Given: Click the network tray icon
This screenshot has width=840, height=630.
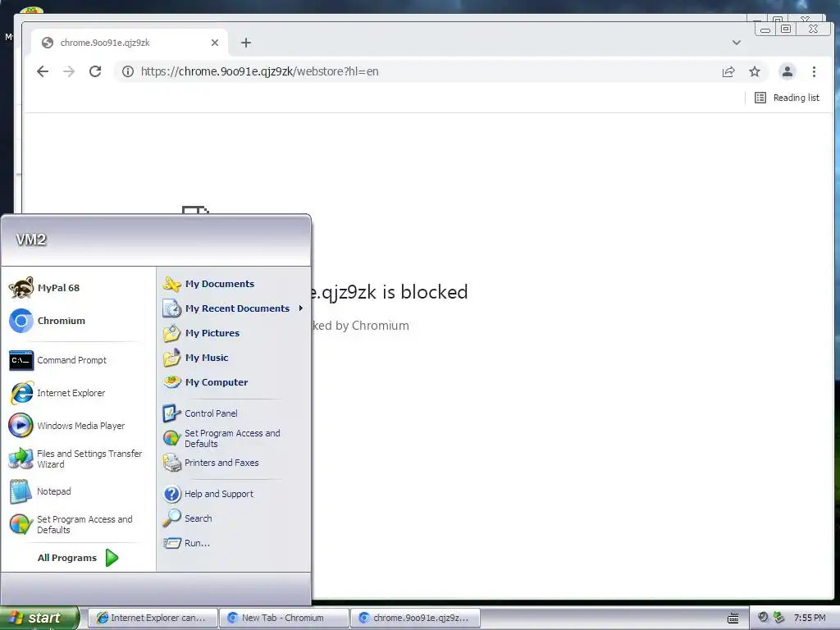Looking at the screenshot, I should click(x=778, y=618).
